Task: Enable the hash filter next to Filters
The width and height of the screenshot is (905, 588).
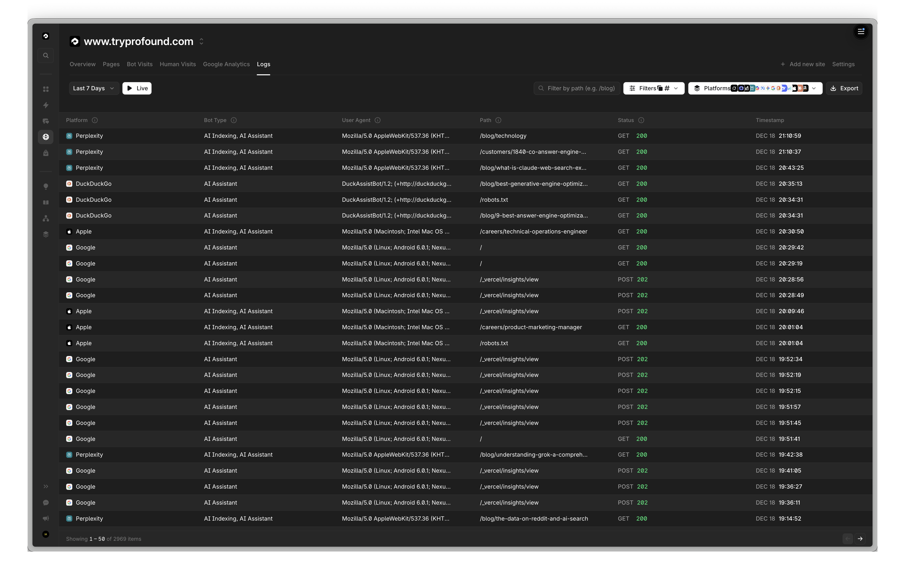Action: pyautogui.click(x=667, y=88)
